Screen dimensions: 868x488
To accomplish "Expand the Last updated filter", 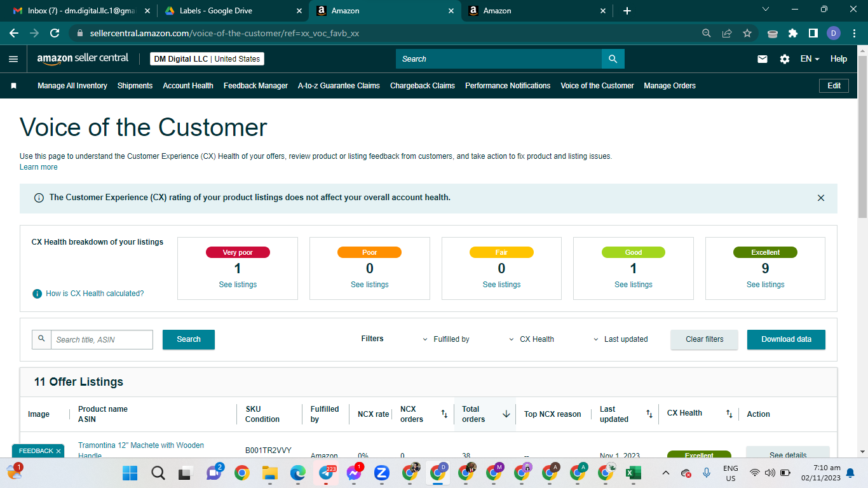I will [621, 339].
